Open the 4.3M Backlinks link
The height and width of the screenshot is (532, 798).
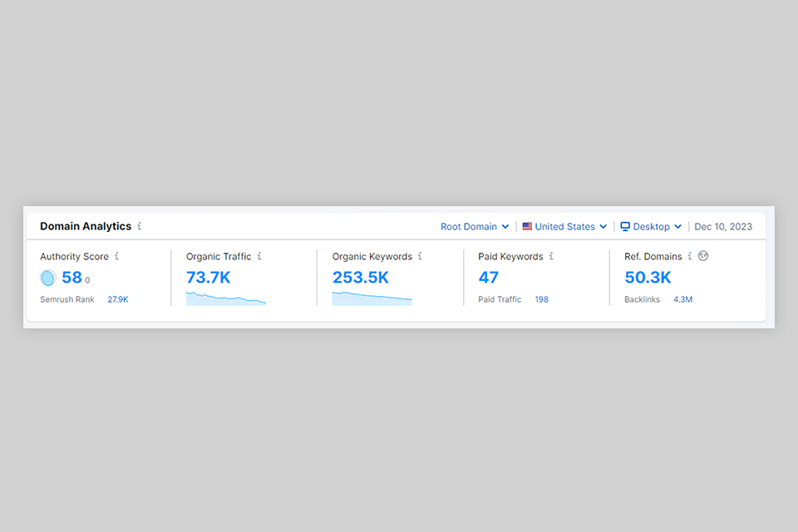click(x=682, y=299)
